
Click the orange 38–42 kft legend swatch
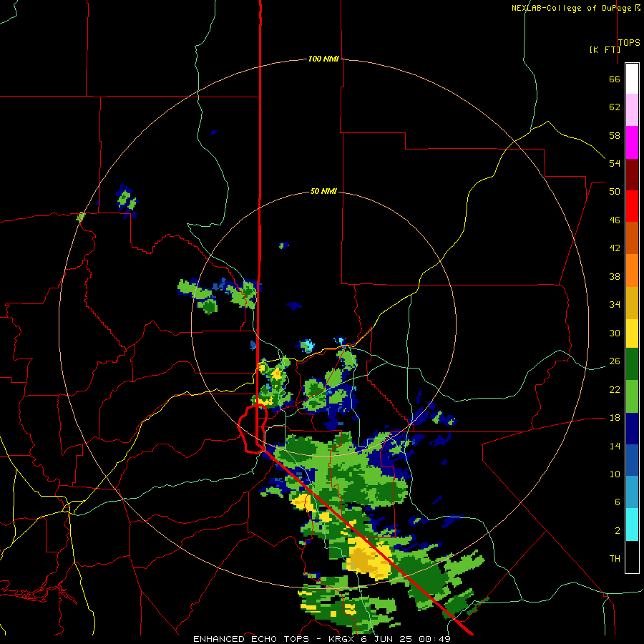(632, 270)
